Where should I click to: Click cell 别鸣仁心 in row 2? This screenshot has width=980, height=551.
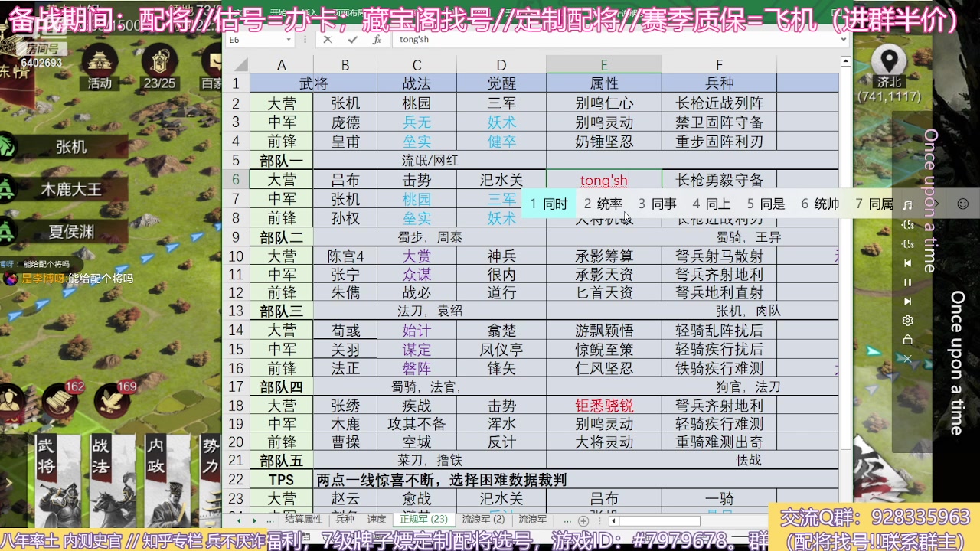coord(603,103)
